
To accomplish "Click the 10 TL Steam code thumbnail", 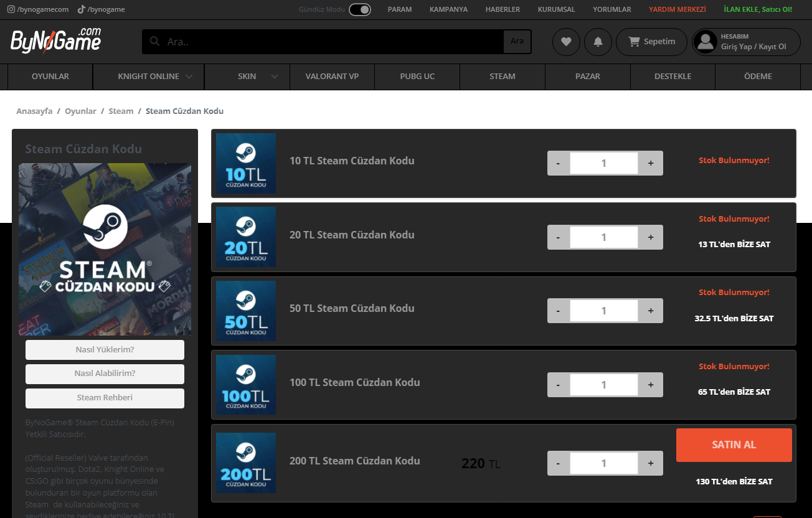I will (246, 163).
